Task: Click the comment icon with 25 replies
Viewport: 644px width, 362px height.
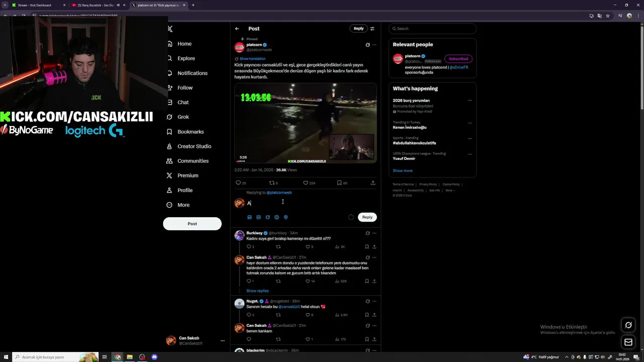Action: point(241,183)
